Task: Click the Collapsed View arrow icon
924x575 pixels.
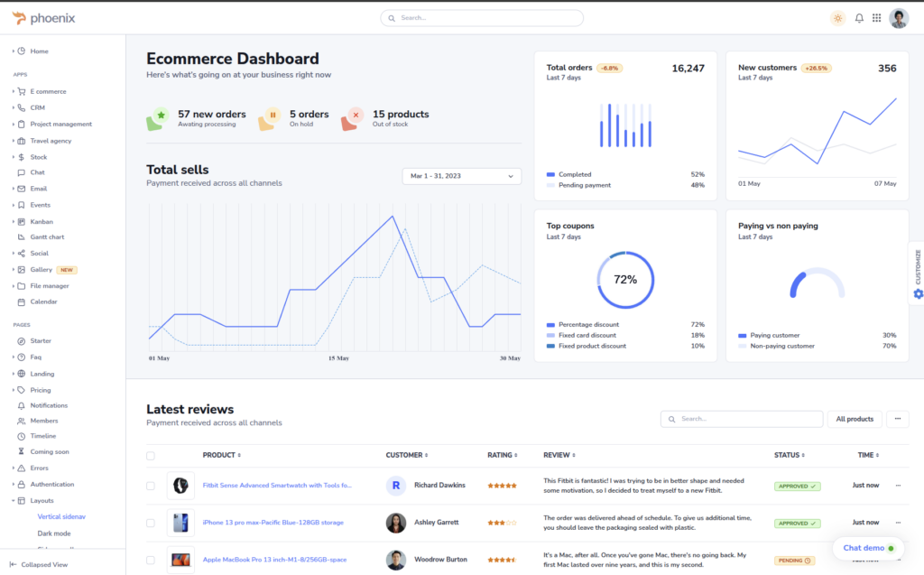Action: coord(13,564)
